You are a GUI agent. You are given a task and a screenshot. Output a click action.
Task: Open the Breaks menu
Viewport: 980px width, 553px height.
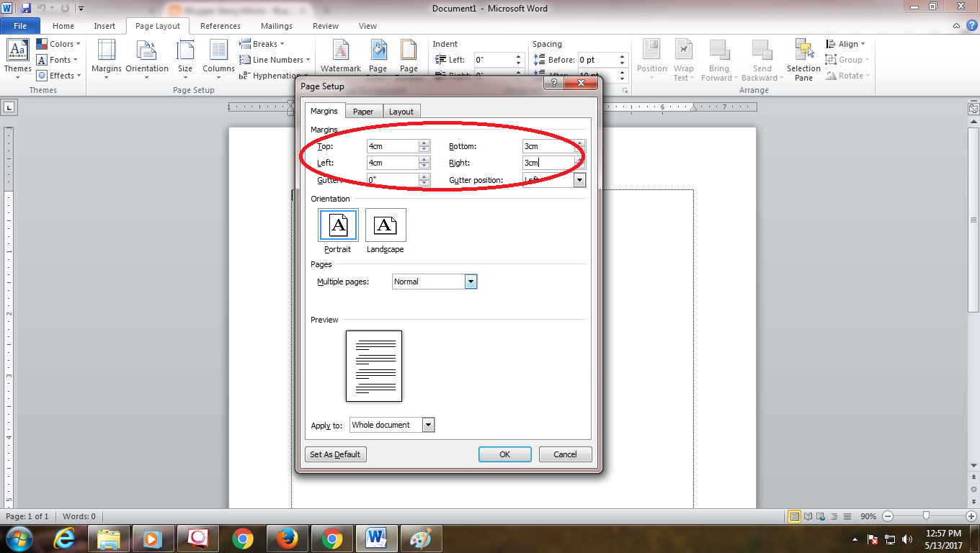pos(262,44)
